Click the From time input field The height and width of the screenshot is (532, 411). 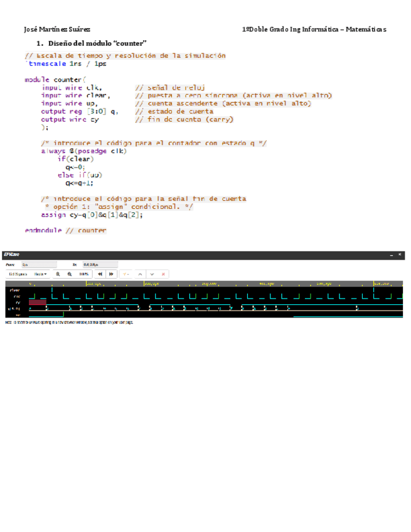38,265
